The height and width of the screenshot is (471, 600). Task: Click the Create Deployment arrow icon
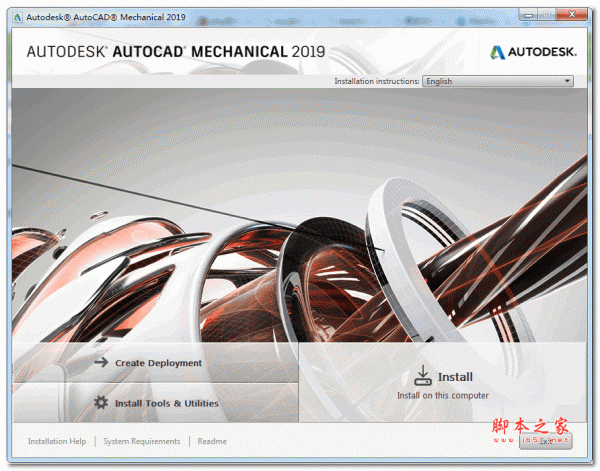101,362
